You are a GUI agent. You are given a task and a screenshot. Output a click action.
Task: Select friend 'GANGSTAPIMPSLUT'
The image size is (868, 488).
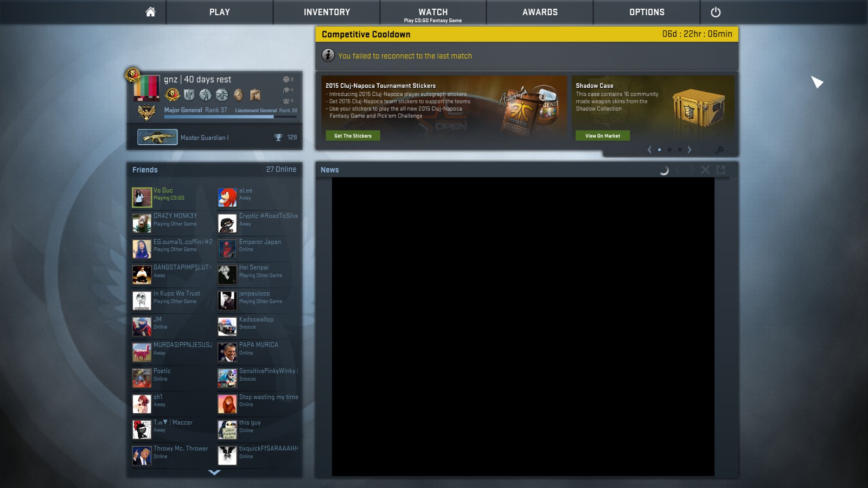click(x=173, y=274)
